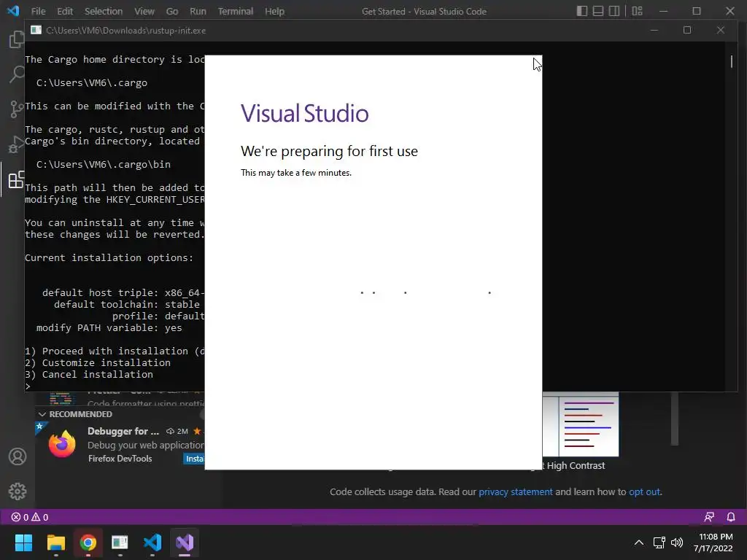Open the Terminal menu
The height and width of the screenshot is (560, 747).
[236, 11]
